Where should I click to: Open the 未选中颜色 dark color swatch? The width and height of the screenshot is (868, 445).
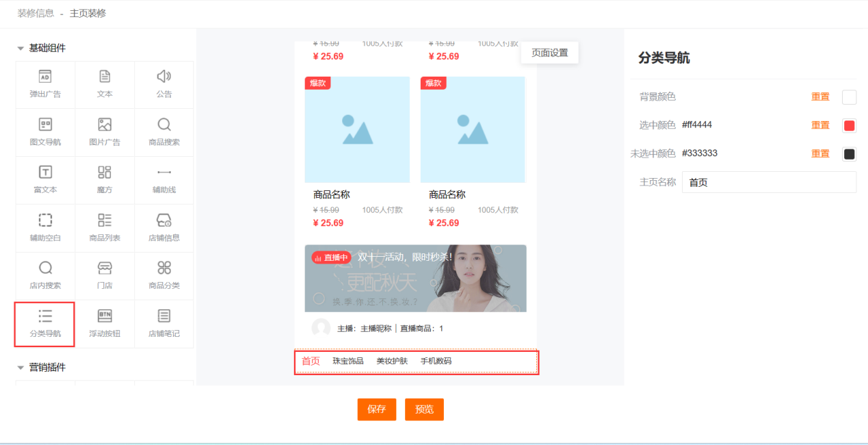click(x=849, y=154)
